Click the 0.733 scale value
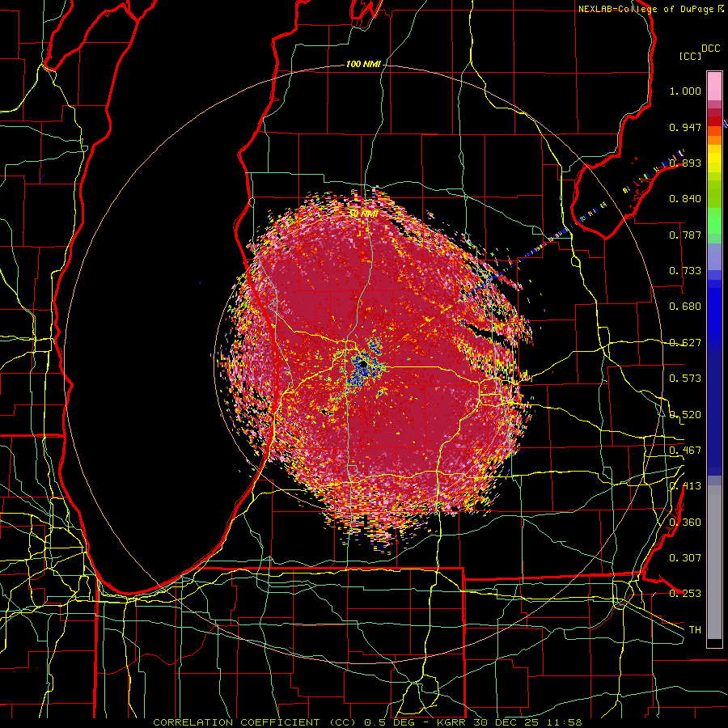 coord(685,271)
